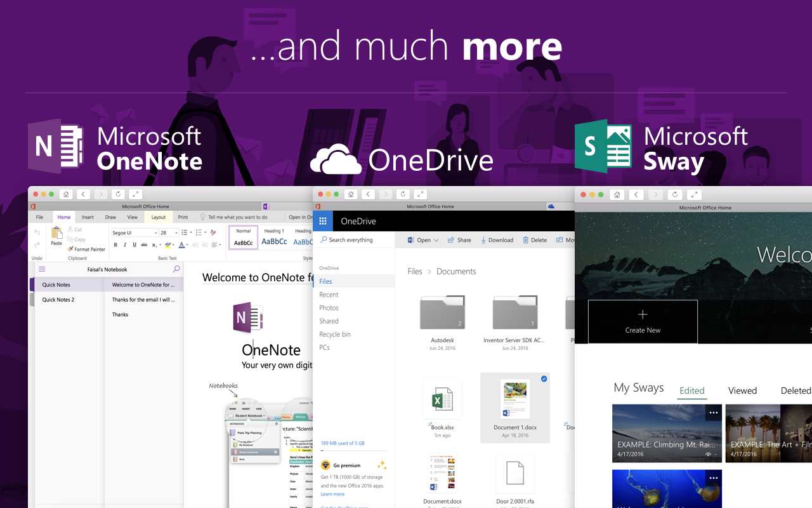Switch to the Layout ribbon tab
Viewport: 812px width, 508px height.
(x=158, y=217)
